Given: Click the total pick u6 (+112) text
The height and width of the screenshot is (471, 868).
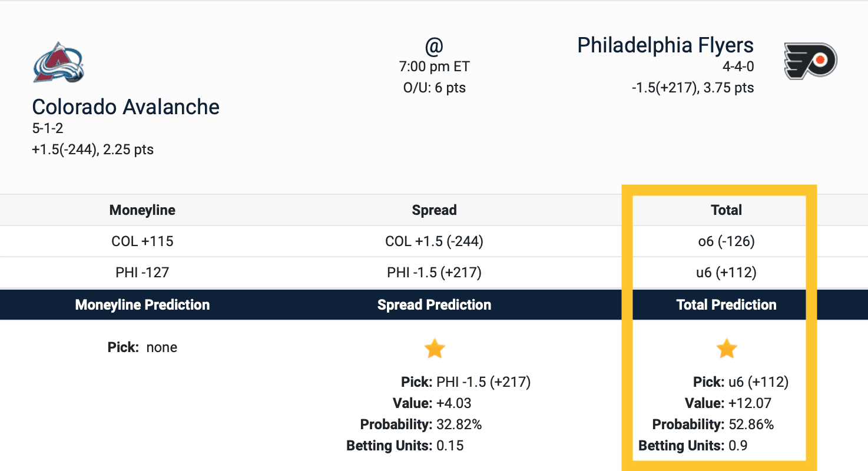Looking at the screenshot, I should pos(758,382).
